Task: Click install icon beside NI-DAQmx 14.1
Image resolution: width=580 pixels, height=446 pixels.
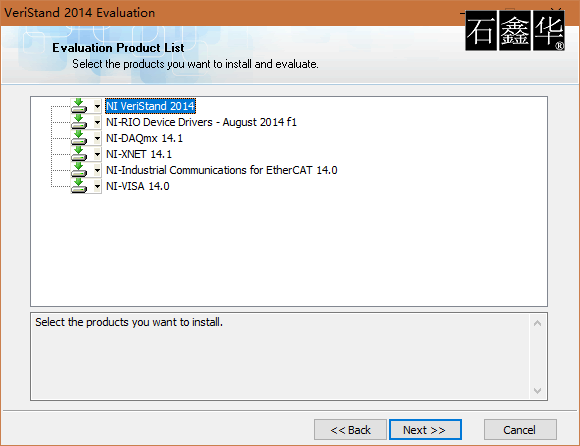Action: (79, 138)
